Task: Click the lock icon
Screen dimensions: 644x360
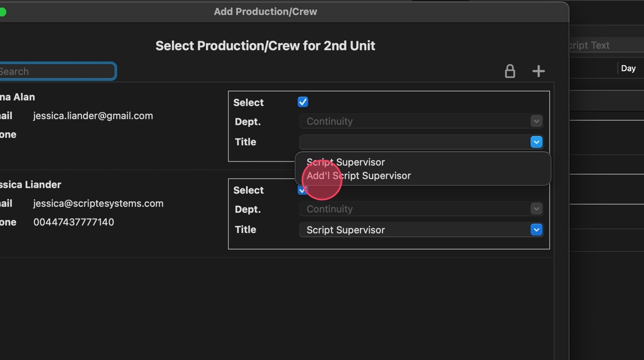Action: pyautogui.click(x=509, y=71)
